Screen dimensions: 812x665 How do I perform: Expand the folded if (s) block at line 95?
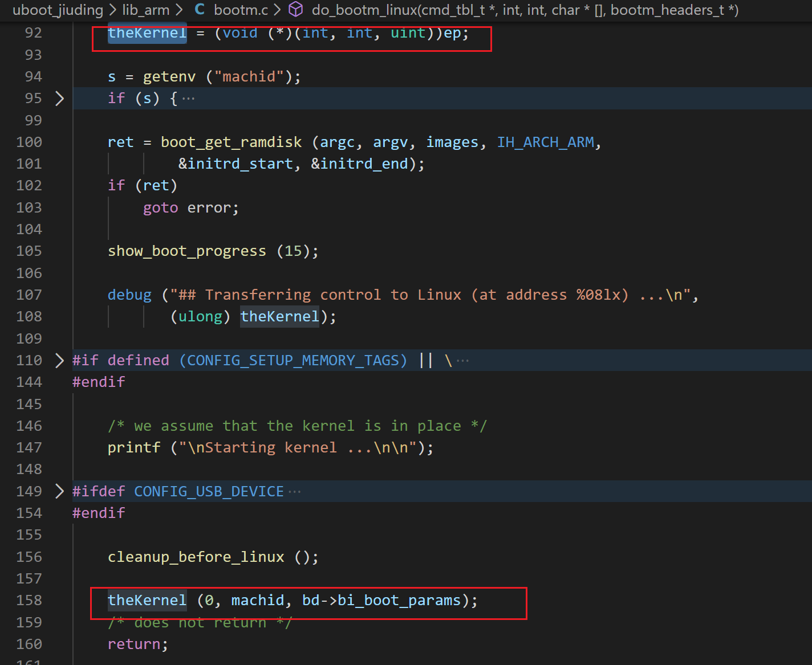click(59, 99)
